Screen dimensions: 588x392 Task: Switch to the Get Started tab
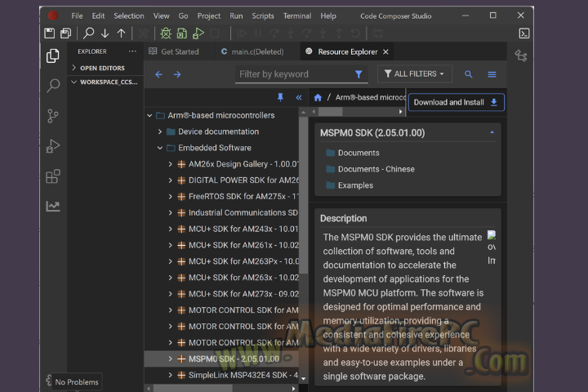[x=174, y=51]
